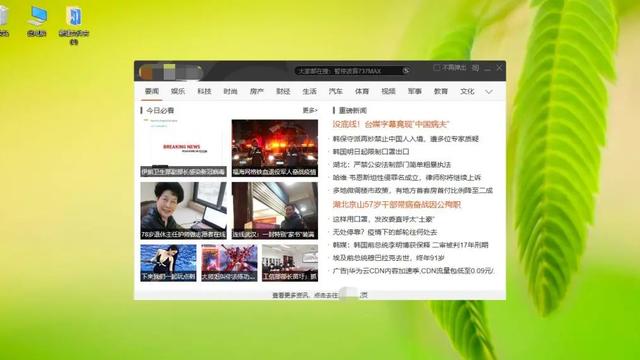Click the 今日必看 section heading

click(x=160, y=110)
